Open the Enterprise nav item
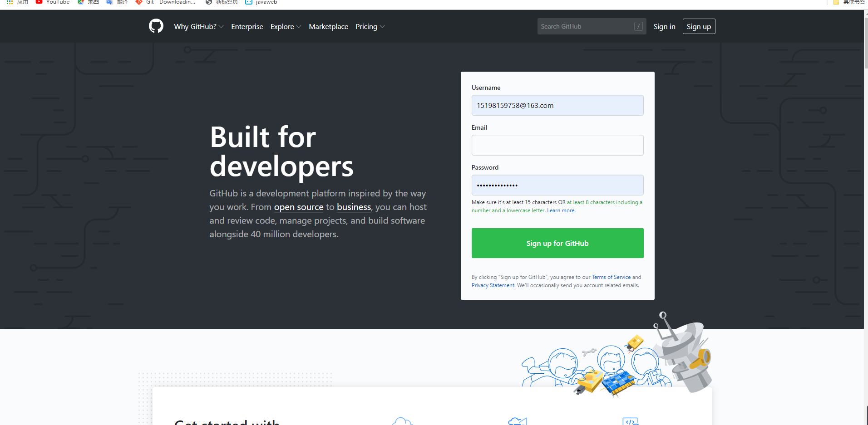Viewport: 868px width, 425px height. pyautogui.click(x=247, y=26)
